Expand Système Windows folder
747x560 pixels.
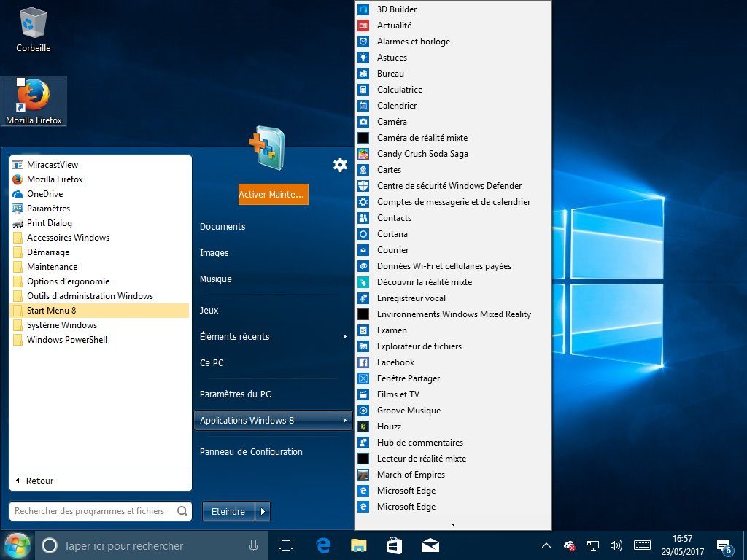coord(100,325)
